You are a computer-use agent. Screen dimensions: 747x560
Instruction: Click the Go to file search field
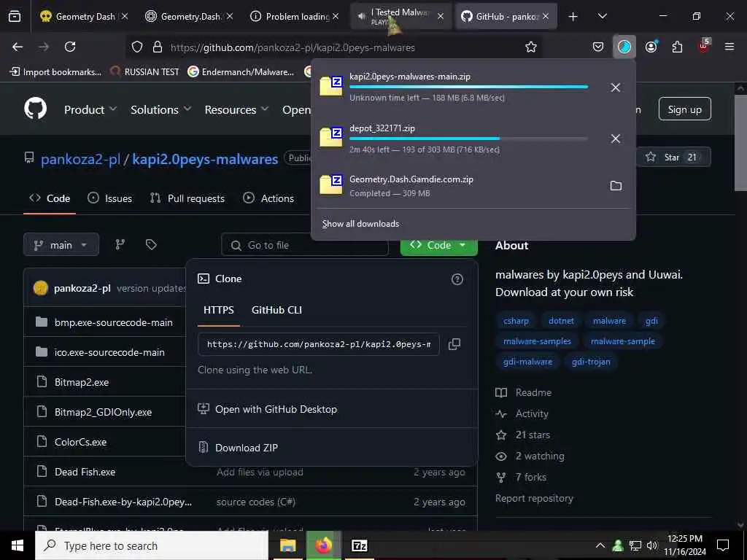click(305, 245)
